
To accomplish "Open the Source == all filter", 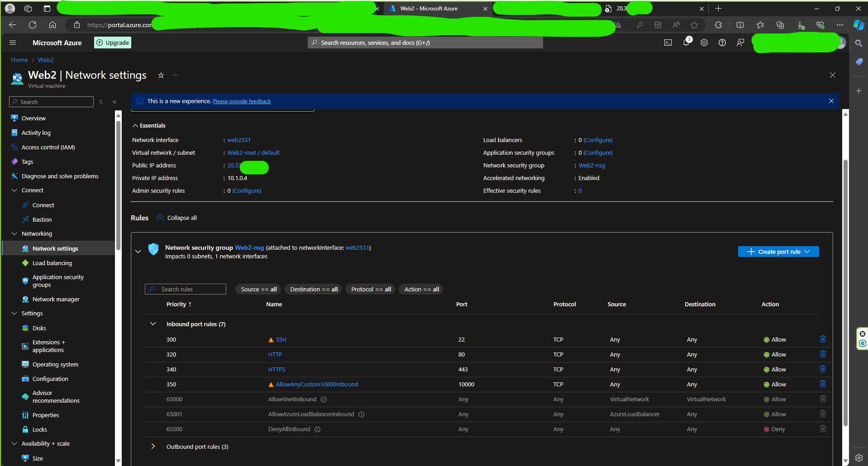I will tap(259, 289).
